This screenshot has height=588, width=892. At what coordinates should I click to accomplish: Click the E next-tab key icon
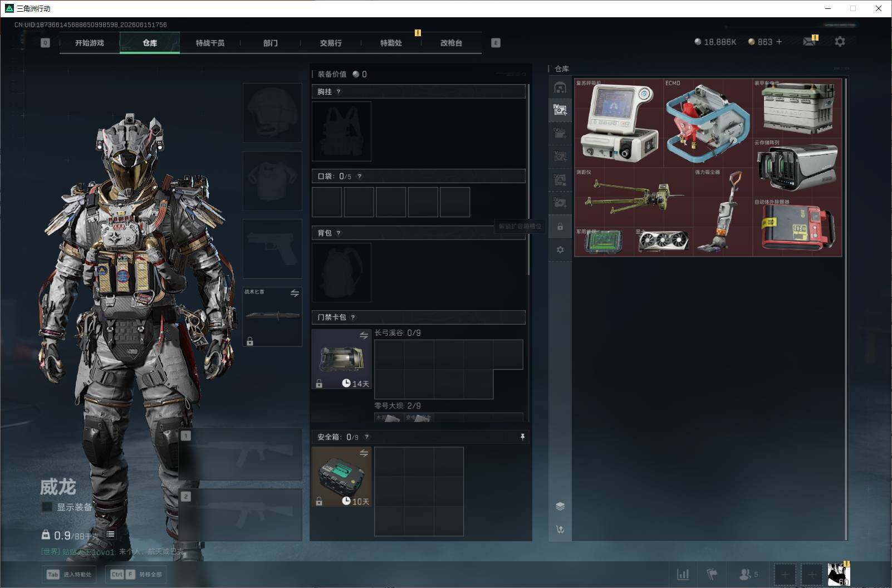click(x=496, y=43)
